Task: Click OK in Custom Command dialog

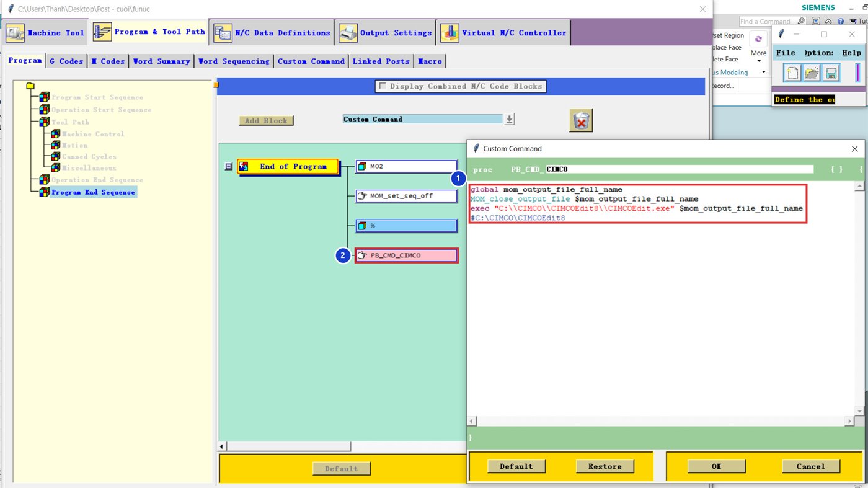Action: point(716,466)
